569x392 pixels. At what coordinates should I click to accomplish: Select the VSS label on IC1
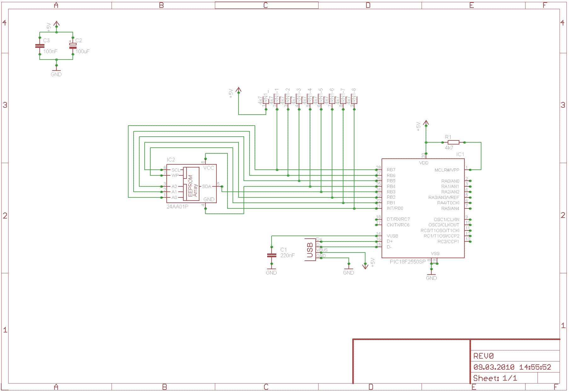click(x=435, y=253)
